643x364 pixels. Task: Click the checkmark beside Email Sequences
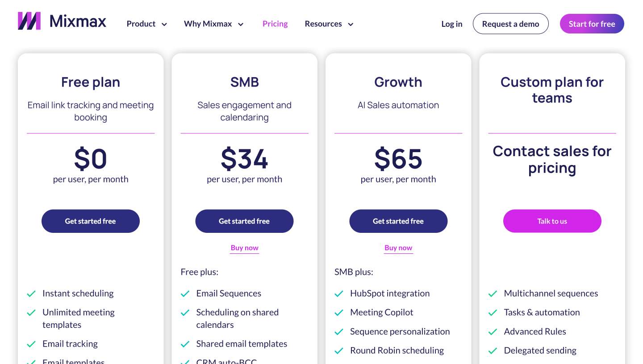tap(185, 294)
